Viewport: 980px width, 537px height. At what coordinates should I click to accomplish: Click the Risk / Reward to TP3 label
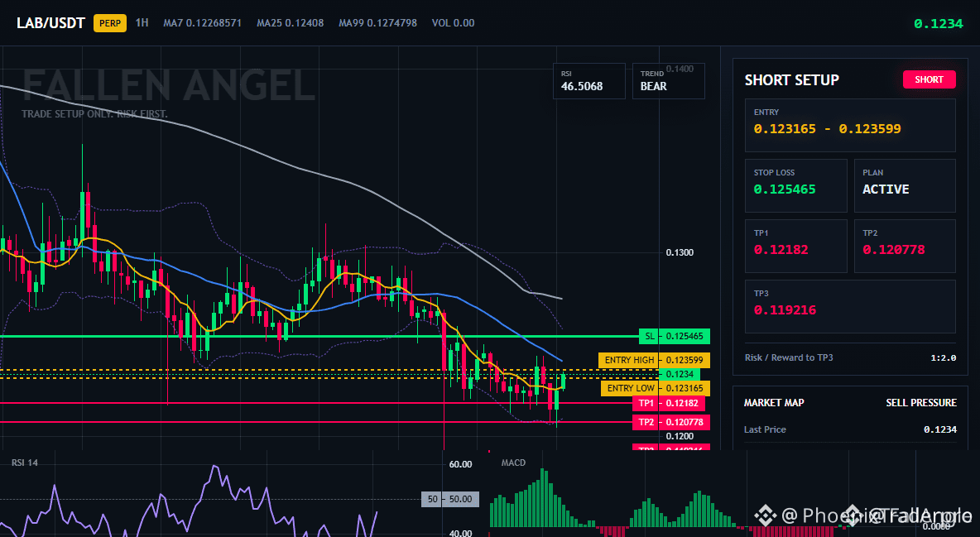point(789,357)
